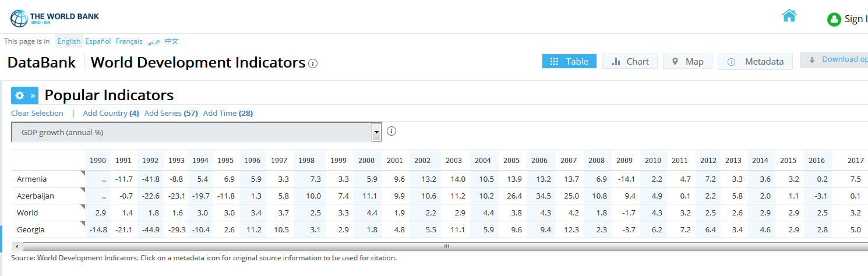Select the 2013 column header
This screenshot has height=276, width=868.
click(733, 160)
